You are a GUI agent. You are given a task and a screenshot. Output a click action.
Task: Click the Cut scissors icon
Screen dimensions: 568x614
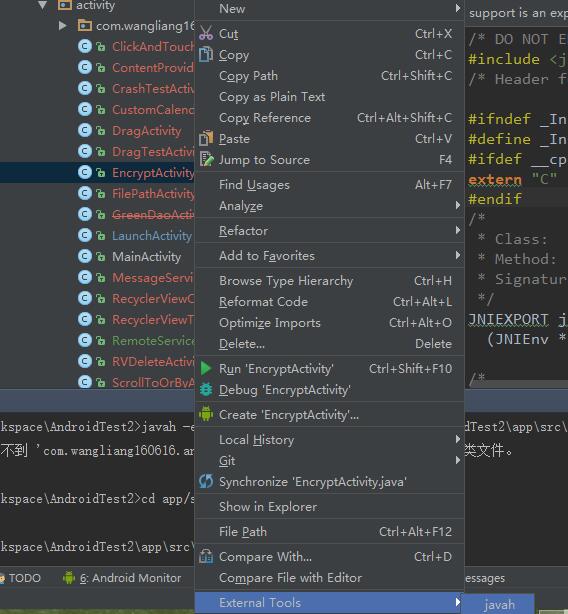point(206,33)
